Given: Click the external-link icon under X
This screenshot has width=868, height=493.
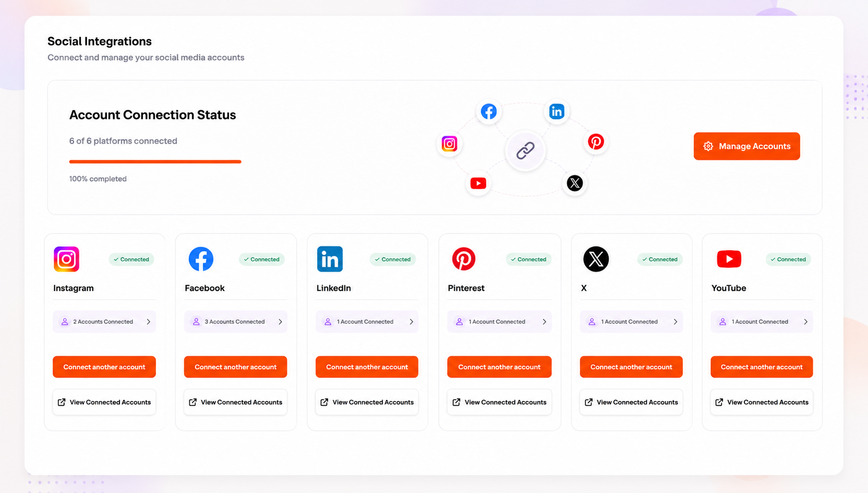Looking at the screenshot, I should tap(589, 402).
